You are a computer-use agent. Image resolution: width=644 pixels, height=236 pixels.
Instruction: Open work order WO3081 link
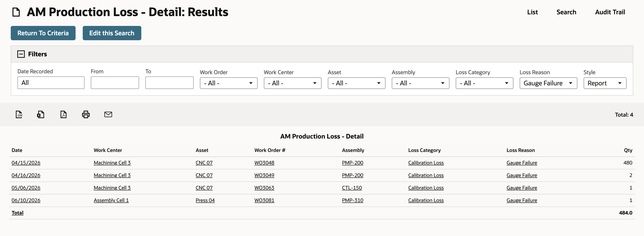point(264,200)
